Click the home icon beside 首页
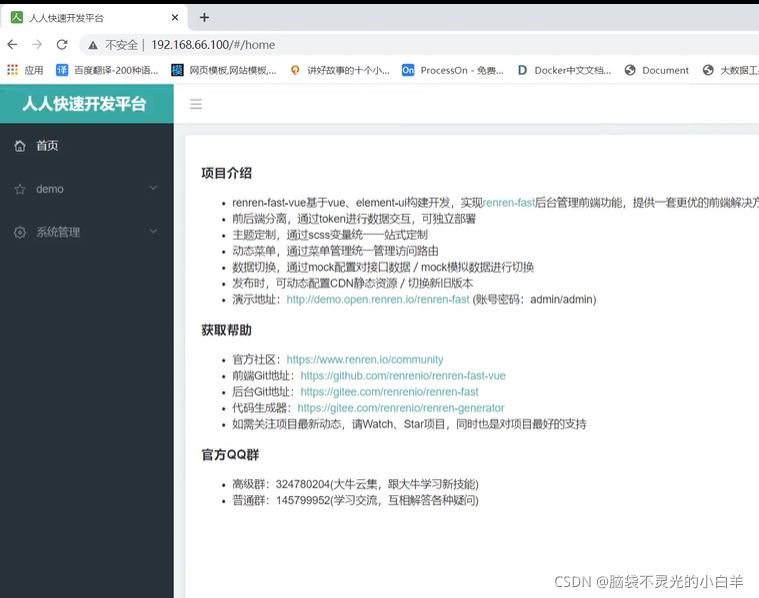Screen dimensions: 759x598 pos(20,146)
